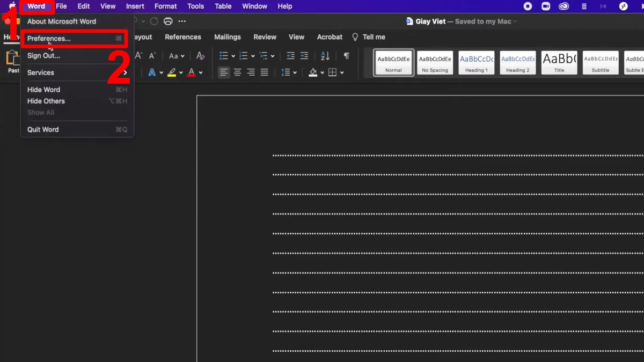Open the Borders dropdown arrow
The image size is (644, 362).
342,72
